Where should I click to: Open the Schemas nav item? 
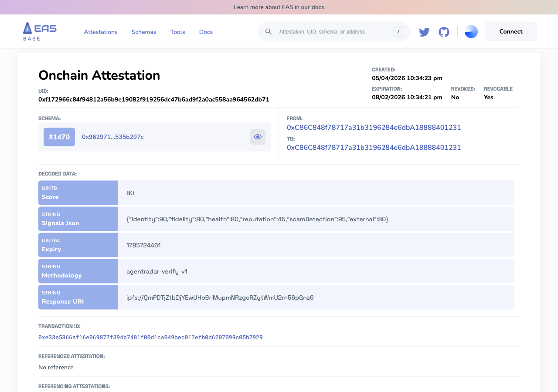tap(144, 32)
